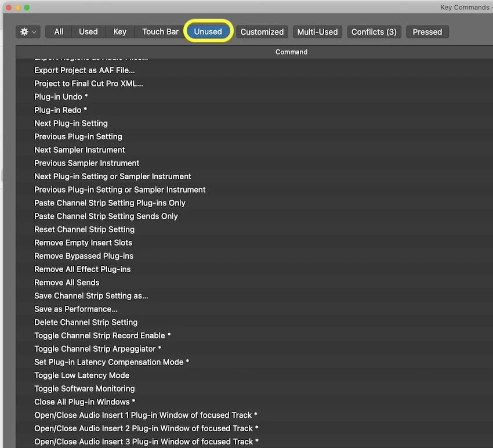Select Toggle Channel Strip Arpeggiator command
This screenshot has width=493, height=448.
point(97,349)
